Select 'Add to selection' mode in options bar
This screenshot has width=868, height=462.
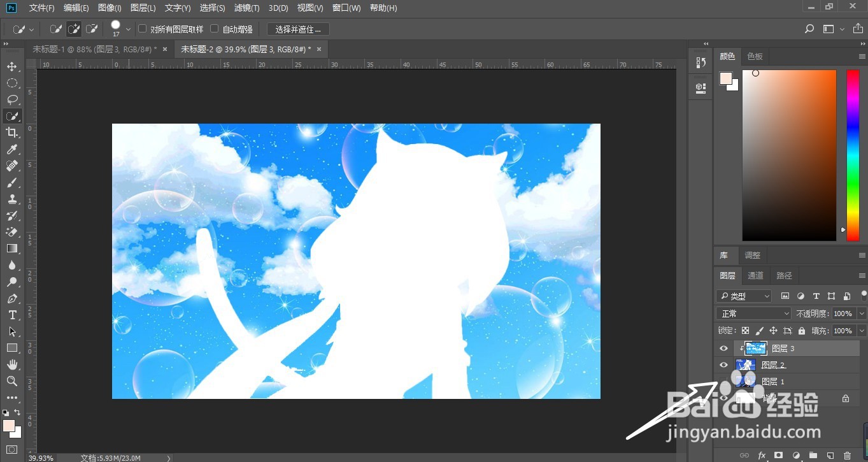74,29
